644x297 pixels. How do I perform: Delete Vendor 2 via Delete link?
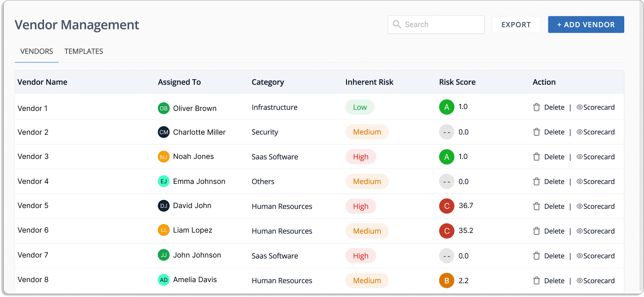point(554,132)
